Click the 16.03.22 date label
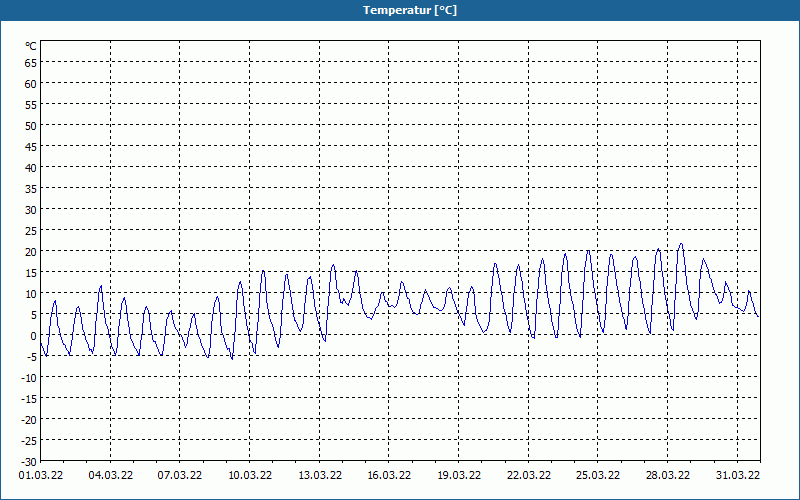The image size is (800, 500). 389,475
